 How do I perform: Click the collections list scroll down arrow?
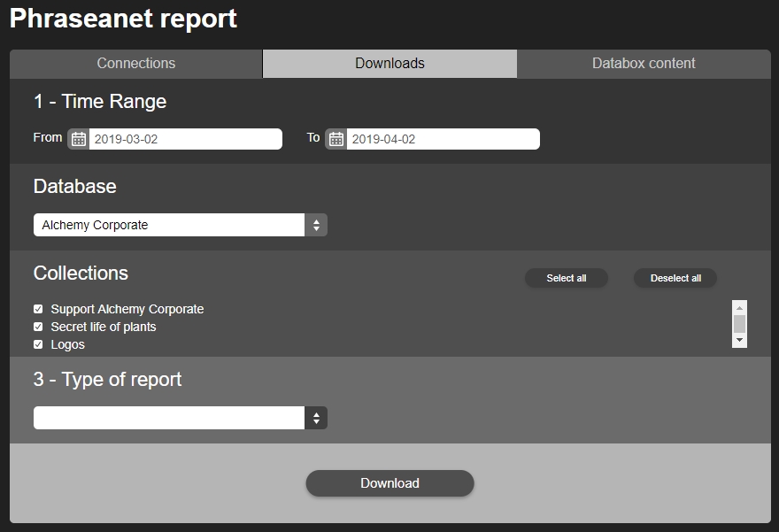739,341
